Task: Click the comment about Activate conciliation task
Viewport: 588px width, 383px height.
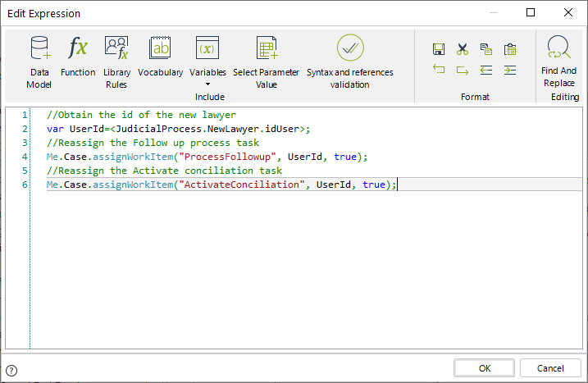Action: coord(164,171)
